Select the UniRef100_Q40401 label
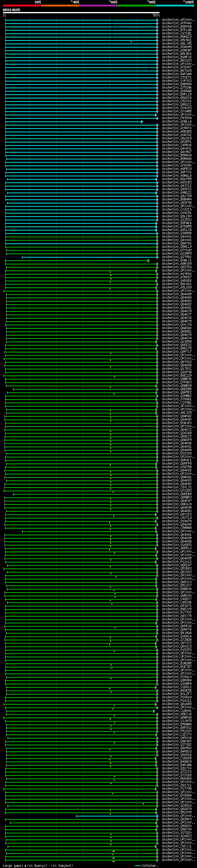Viewport: 197px width, 868px height. (x=177, y=149)
